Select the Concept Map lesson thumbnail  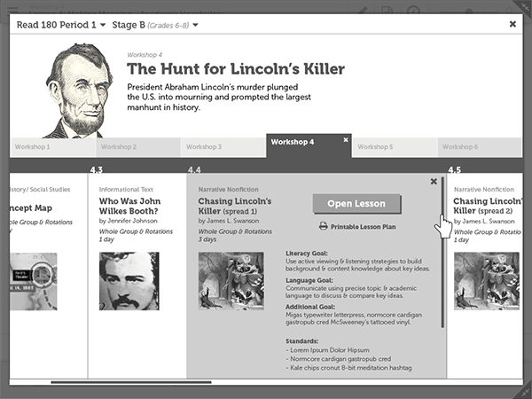click(x=32, y=281)
